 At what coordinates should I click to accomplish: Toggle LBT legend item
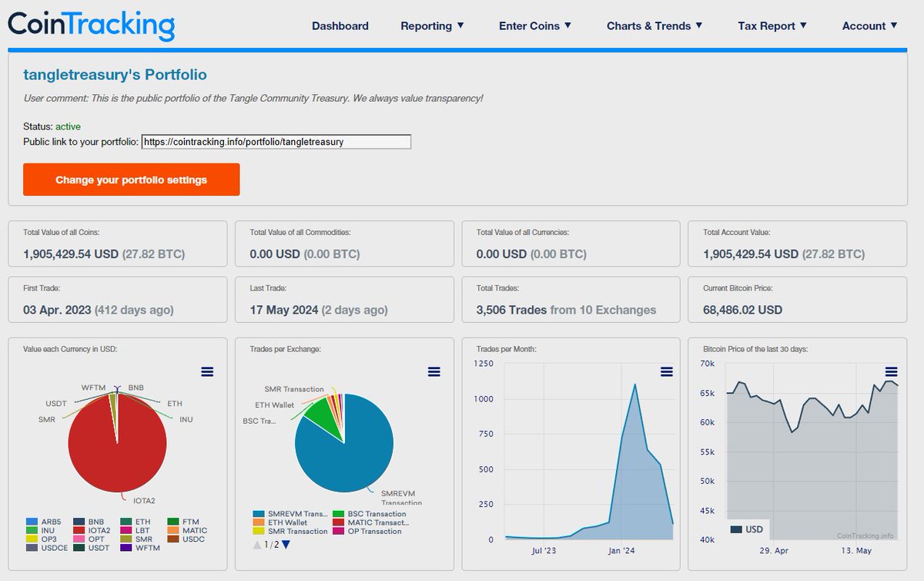pyautogui.click(x=134, y=530)
